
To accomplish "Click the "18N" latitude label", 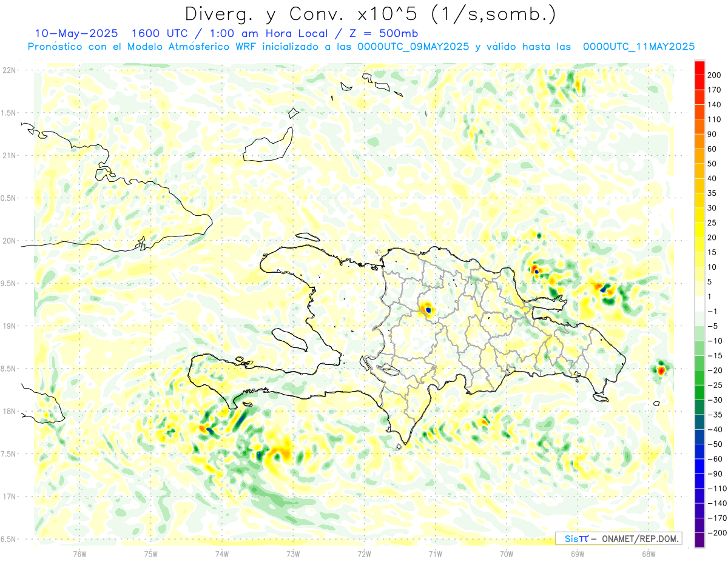I will [10, 411].
